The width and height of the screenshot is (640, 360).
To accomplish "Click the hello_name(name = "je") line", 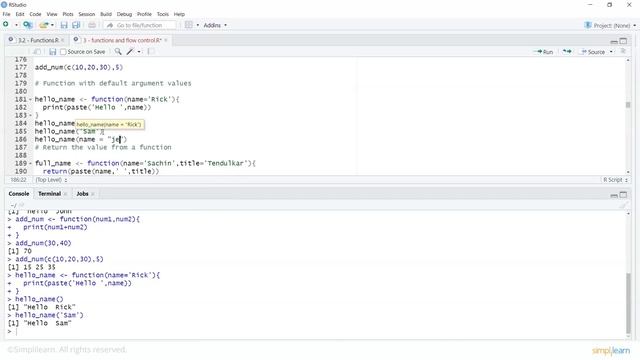I will pyautogui.click(x=81, y=139).
